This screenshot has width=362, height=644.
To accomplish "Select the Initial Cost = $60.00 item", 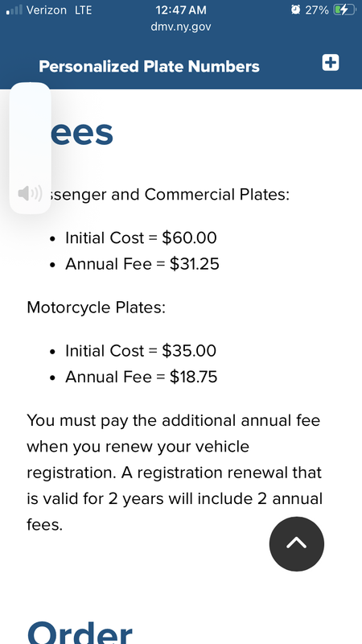I will coord(141,237).
